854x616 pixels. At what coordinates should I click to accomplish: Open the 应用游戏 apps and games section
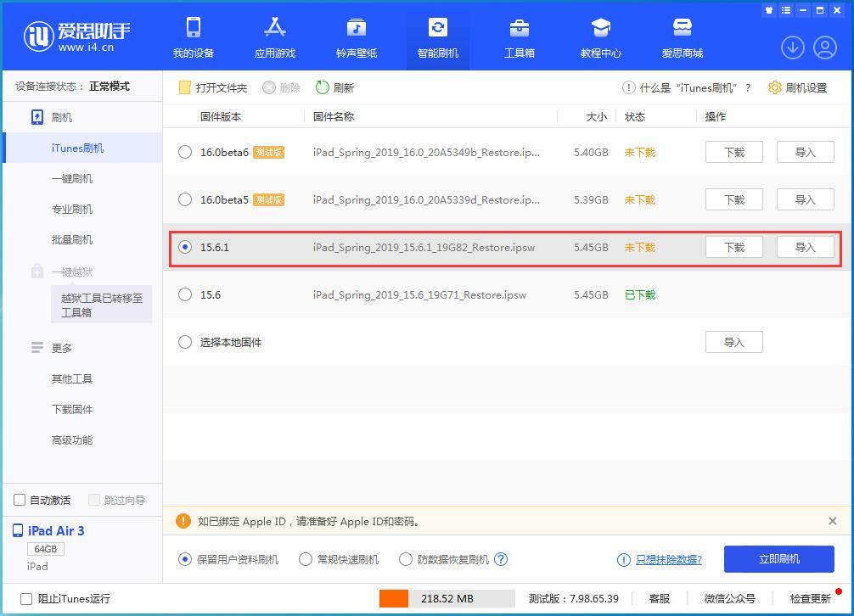(x=274, y=36)
